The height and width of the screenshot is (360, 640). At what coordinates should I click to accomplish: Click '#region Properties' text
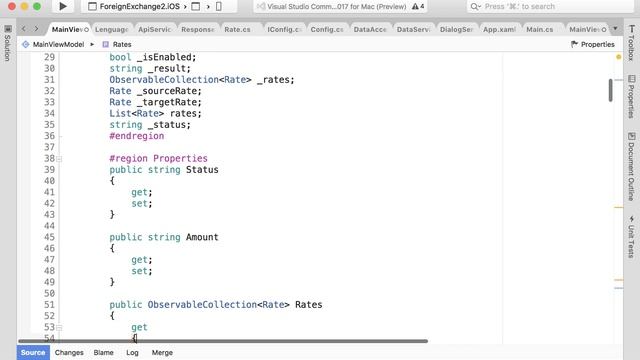(x=158, y=158)
